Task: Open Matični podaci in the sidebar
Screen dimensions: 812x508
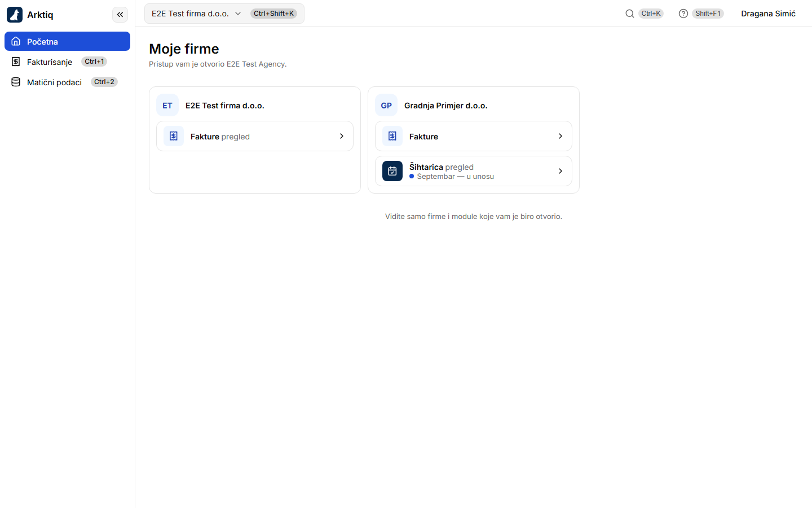Action: pyautogui.click(x=67, y=82)
